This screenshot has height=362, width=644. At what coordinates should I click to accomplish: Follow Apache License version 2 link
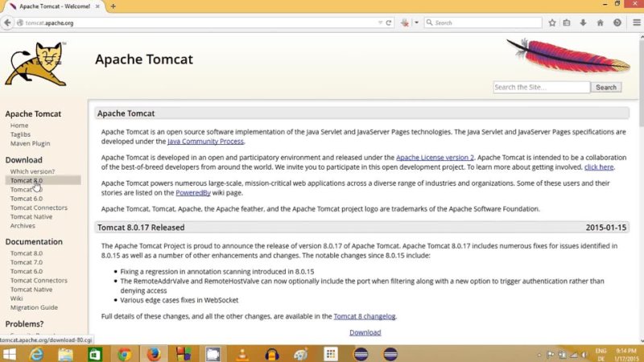coord(435,158)
